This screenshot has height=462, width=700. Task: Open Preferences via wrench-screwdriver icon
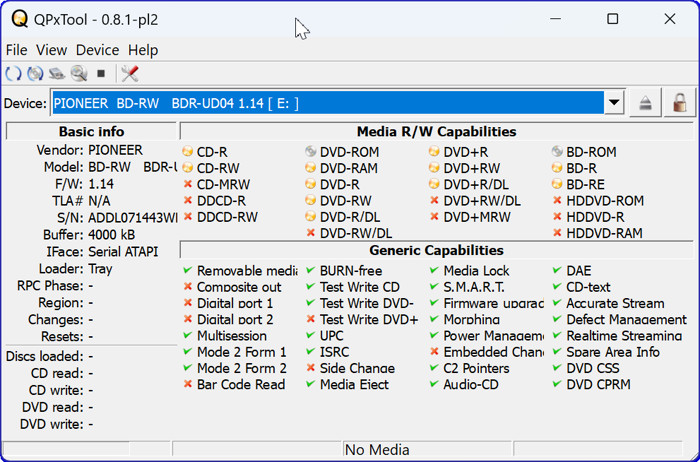(x=129, y=73)
